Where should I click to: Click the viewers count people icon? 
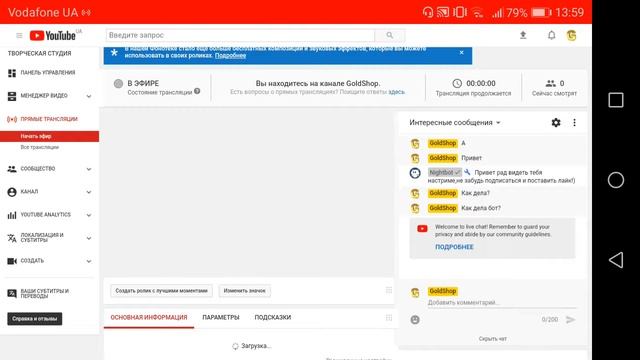[x=551, y=83]
